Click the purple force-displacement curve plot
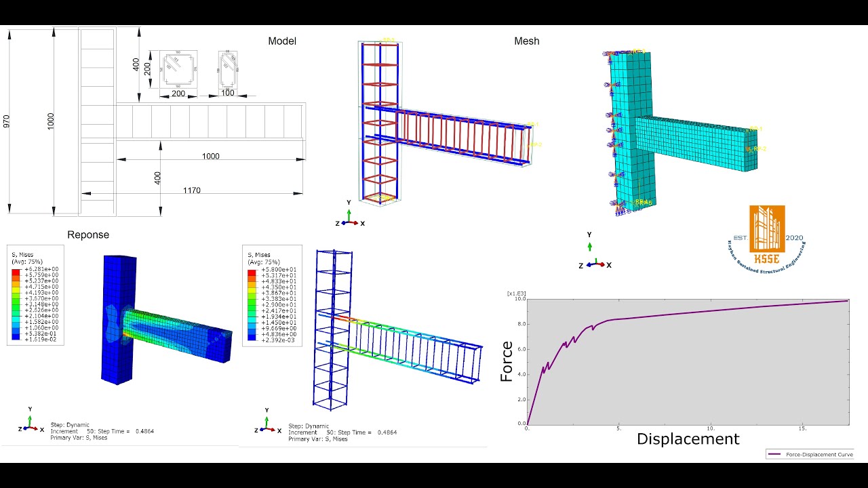The width and height of the screenshot is (868, 488). pos(688,361)
